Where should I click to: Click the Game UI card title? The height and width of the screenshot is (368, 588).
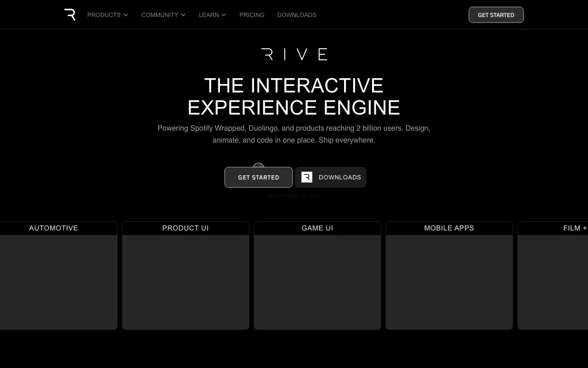317,228
